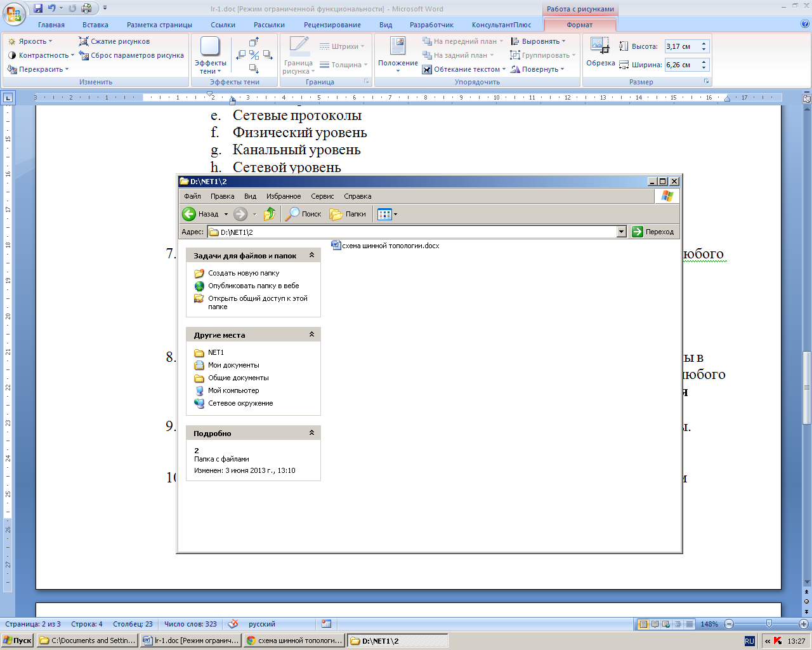Switch to Разметка страницы tab

[x=159, y=25]
